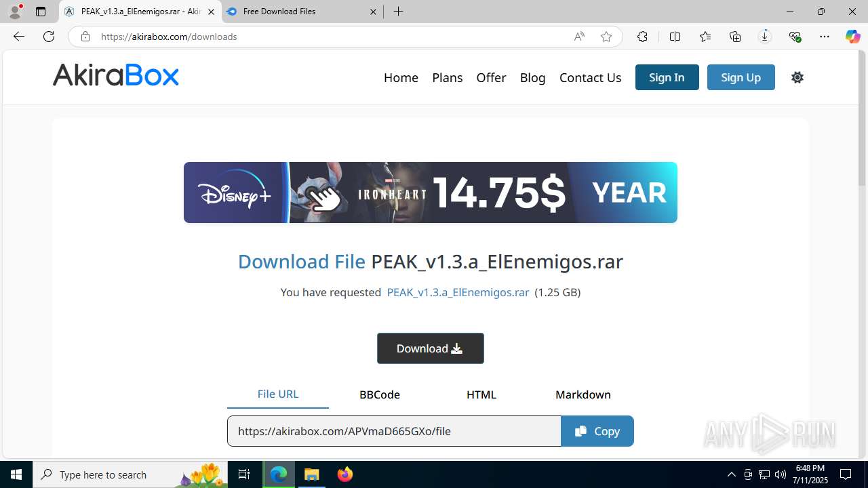The width and height of the screenshot is (868, 488).
Task: Click the file URL text field
Action: [394, 431]
